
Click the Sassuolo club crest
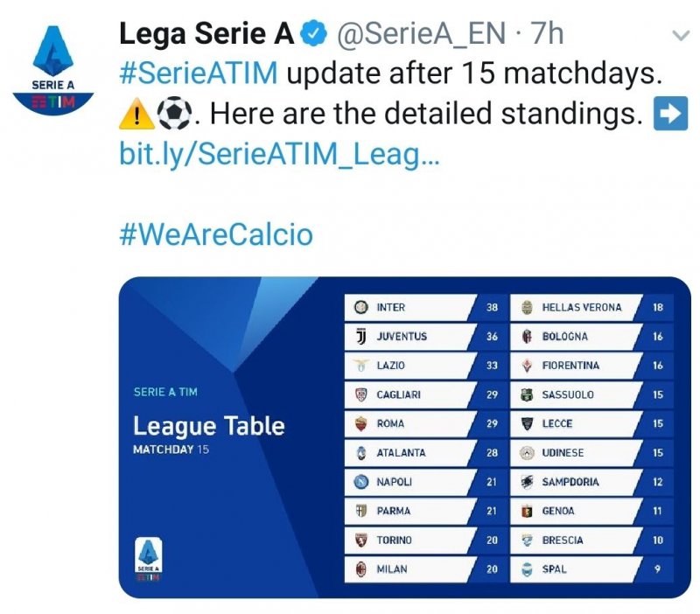tap(527, 394)
